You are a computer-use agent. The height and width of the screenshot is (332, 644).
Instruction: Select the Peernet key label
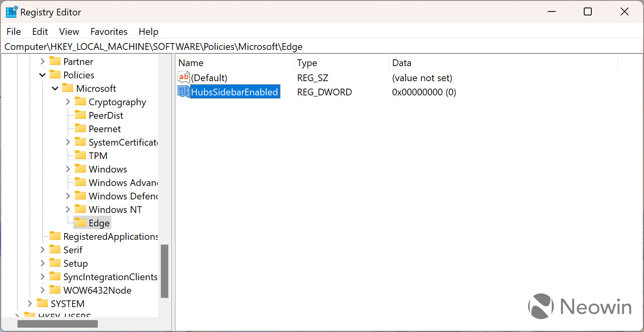click(105, 129)
